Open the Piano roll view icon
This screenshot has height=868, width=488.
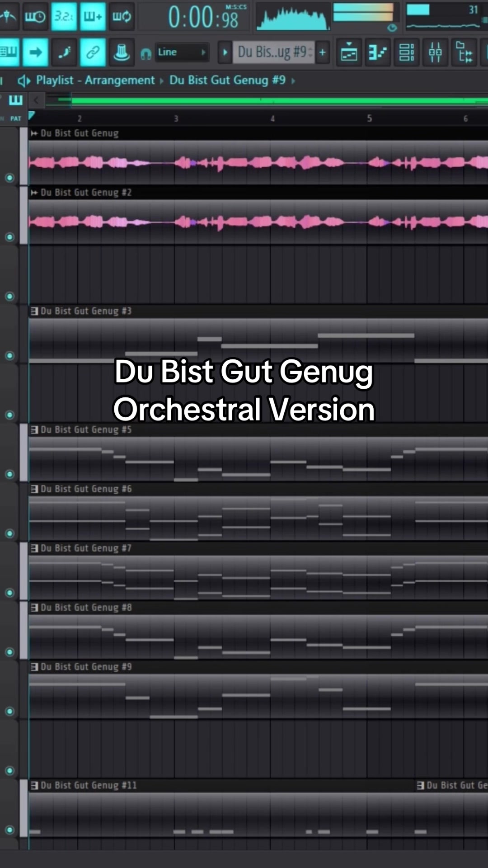[x=378, y=52]
